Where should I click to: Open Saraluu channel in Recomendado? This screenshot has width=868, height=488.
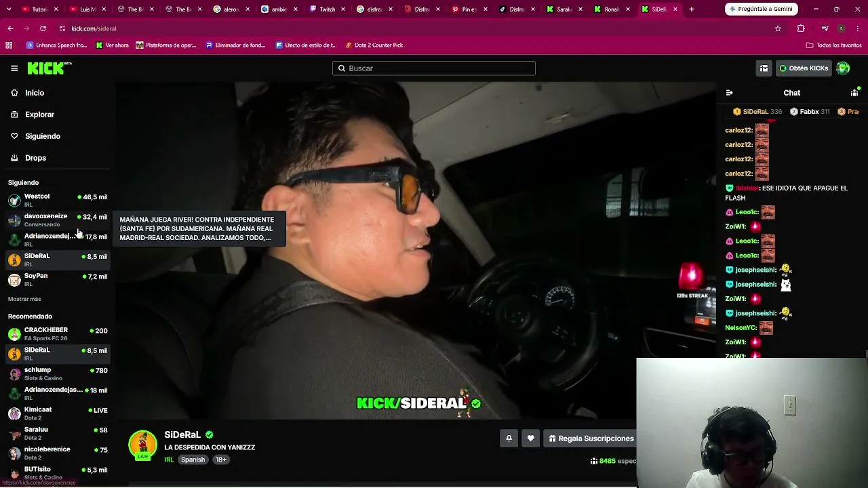point(58,433)
